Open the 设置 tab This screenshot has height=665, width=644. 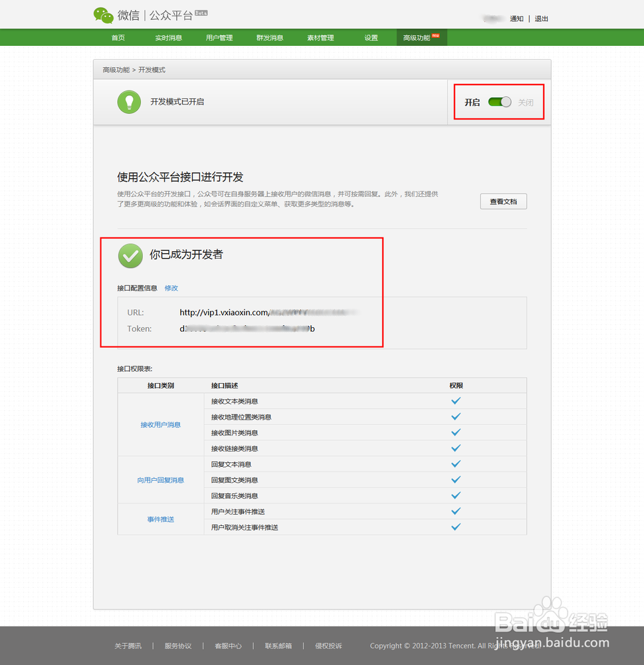point(370,38)
